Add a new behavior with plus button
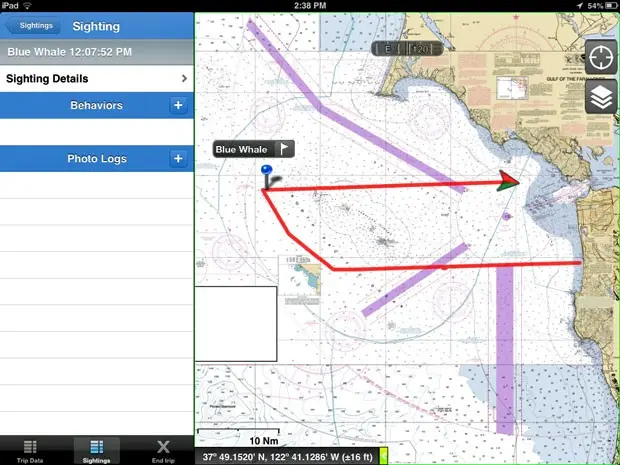This screenshot has height=465, width=620. coord(178,105)
